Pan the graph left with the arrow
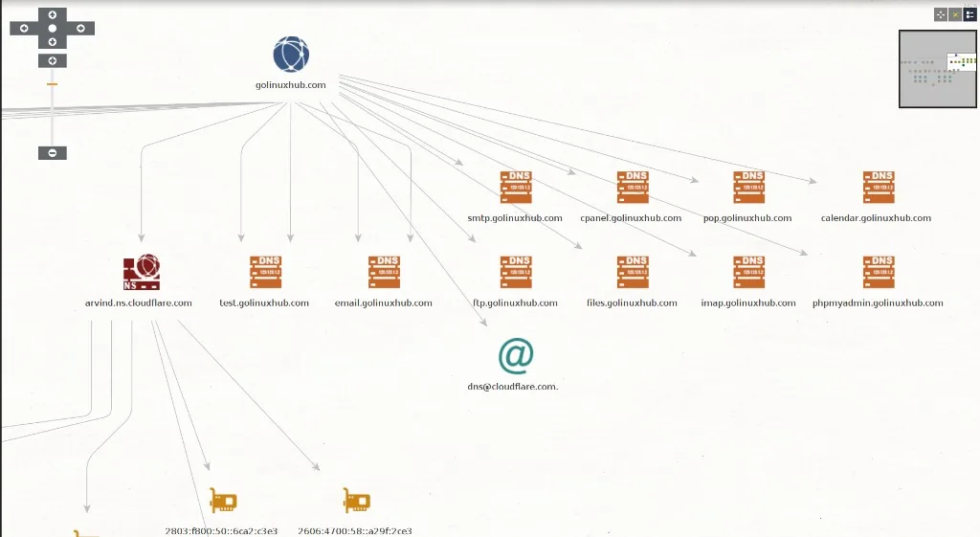Image resolution: width=980 pixels, height=537 pixels. [x=24, y=28]
